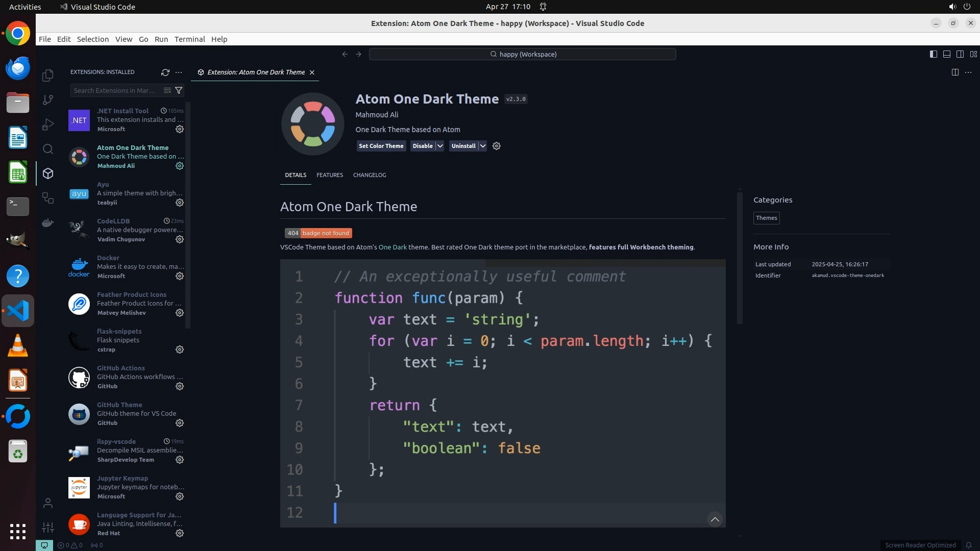Click the Search Extensions in Marketplace field
The height and width of the screenshot is (551, 980).
tap(115, 90)
